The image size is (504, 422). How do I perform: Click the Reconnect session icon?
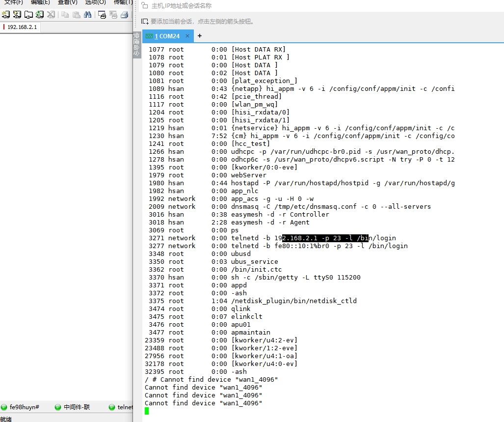pos(40,15)
